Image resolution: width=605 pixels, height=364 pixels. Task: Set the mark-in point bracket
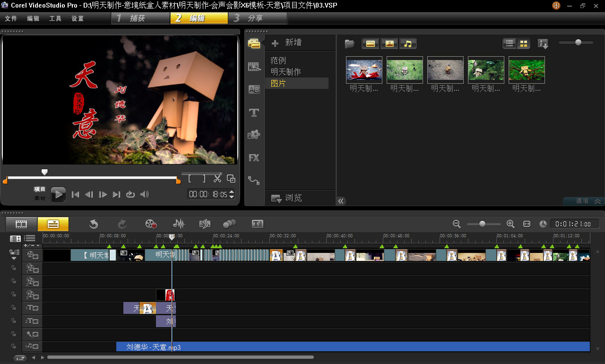tap(190, 179)
